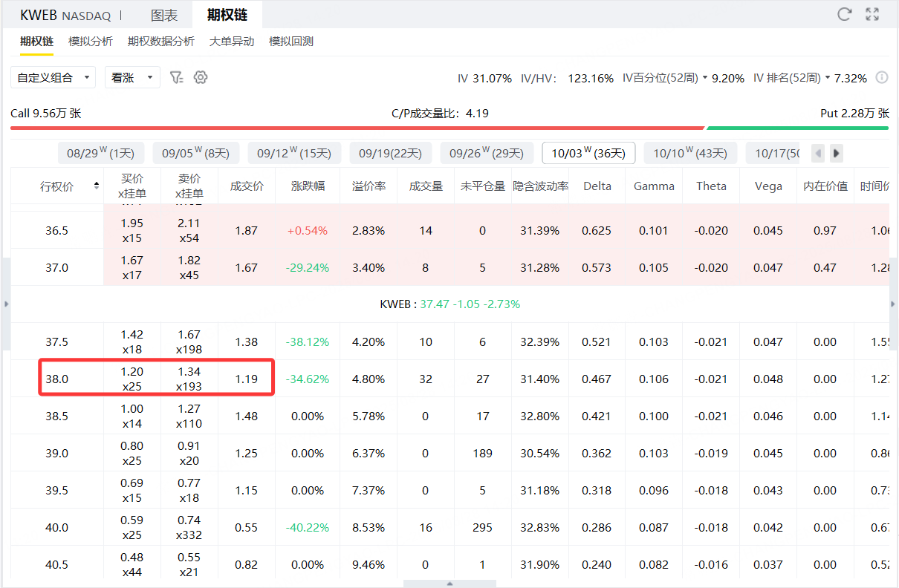Show earlier expiration dates with left arrow
The image size is (899, 588).
tap(819, 154)
